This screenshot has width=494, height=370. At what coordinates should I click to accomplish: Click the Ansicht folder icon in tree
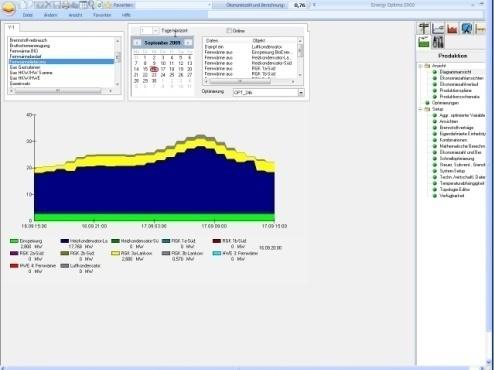click(427, 66)
